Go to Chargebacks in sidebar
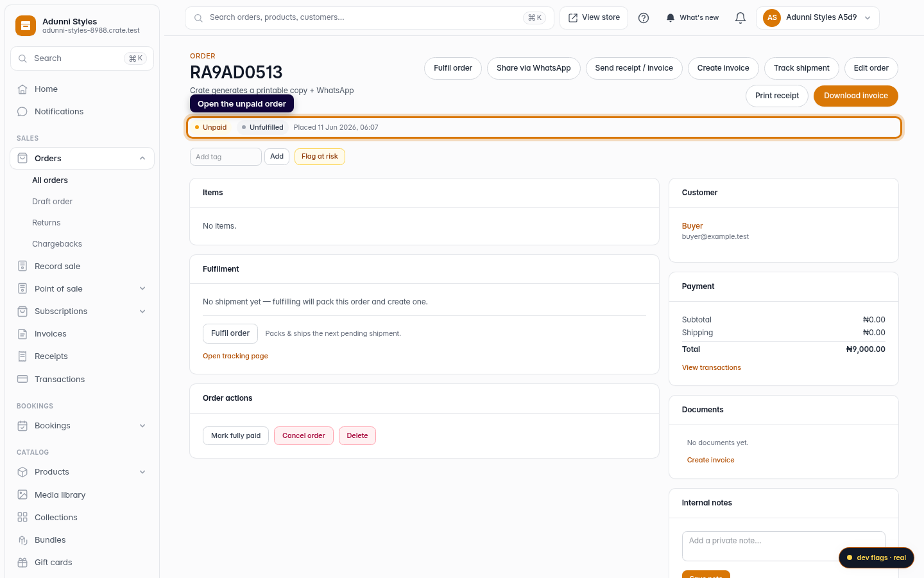The width and height of the screenshot is (924, 578). tap(57, 244)
